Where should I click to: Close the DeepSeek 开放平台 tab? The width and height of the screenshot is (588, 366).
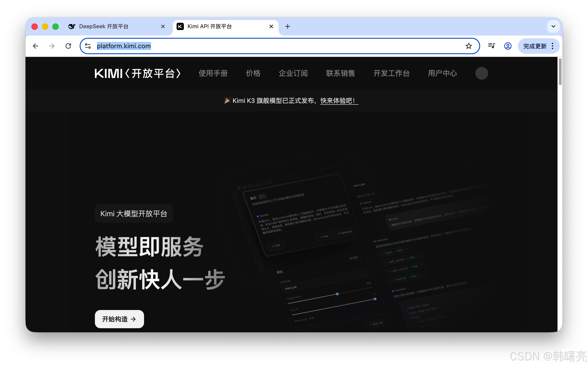pos(163,26)
